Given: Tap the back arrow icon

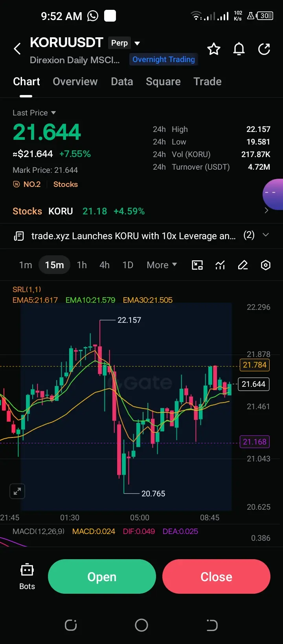Looking at the screenshot, I should click(x=17, y=49).
